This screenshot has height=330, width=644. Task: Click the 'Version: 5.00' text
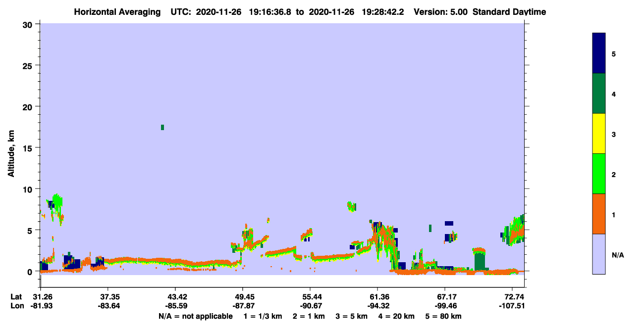[440, 12]
